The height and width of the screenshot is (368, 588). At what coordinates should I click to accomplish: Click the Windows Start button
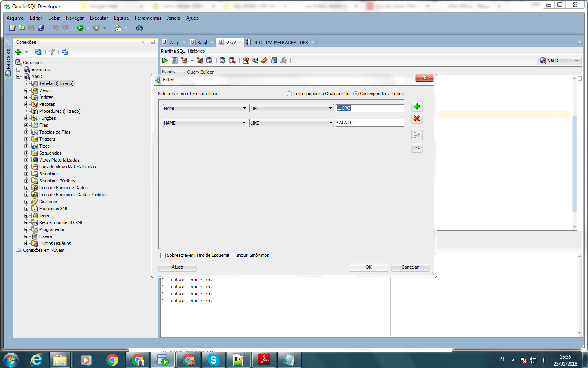point(11,360)
